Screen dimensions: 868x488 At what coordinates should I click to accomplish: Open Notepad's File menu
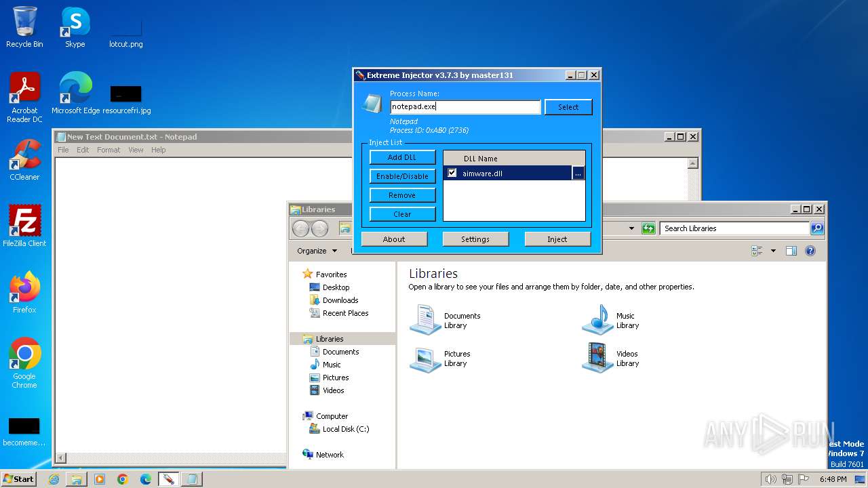tap(63, 150)
